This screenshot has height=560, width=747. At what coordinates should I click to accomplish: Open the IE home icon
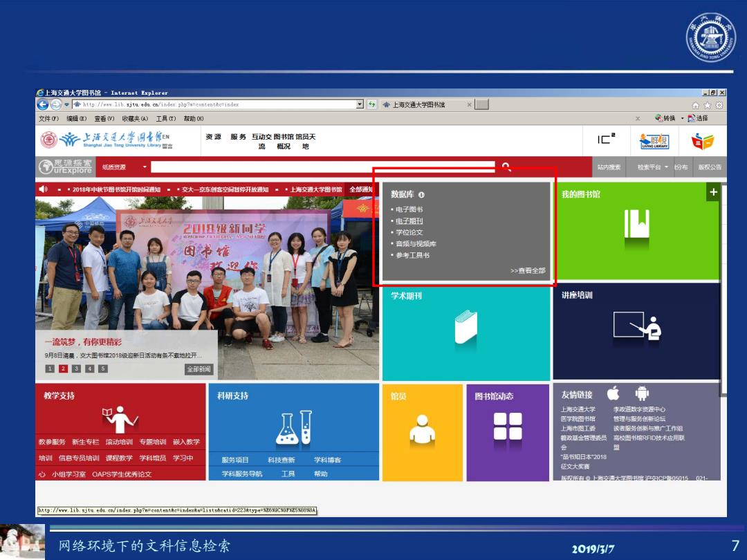[696, 105]
